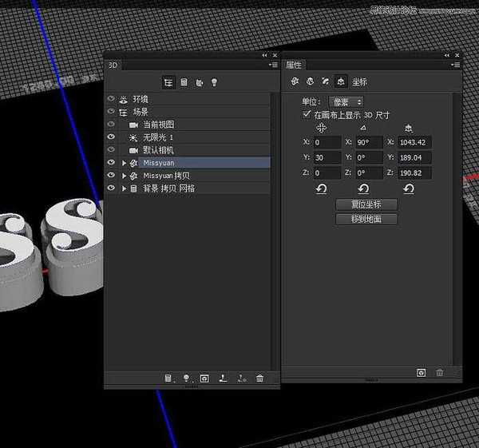
Task: Uncheck 在画布上显示 3D 尺寸 checkbox
Action: [307, 115]
